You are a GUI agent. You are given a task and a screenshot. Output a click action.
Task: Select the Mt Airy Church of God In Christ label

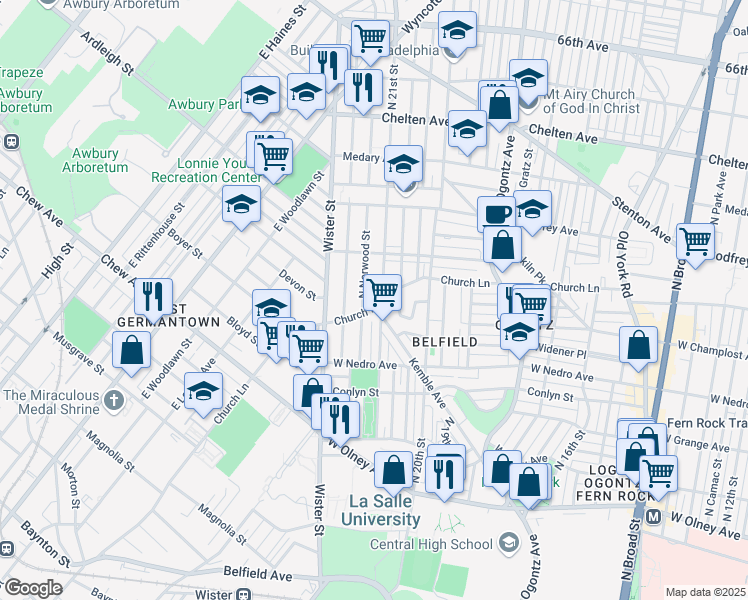click(x=591, y=101)
